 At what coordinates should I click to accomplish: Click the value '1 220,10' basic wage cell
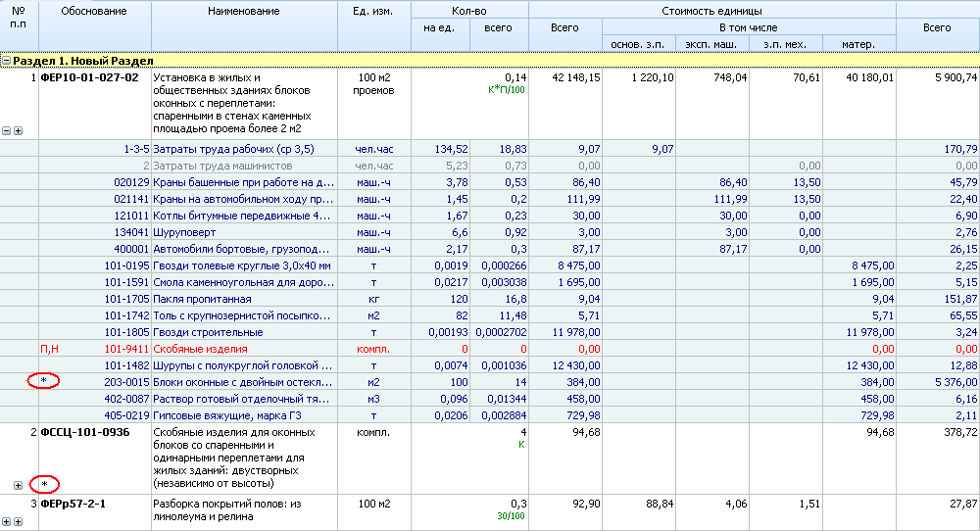tap(653, 78)
